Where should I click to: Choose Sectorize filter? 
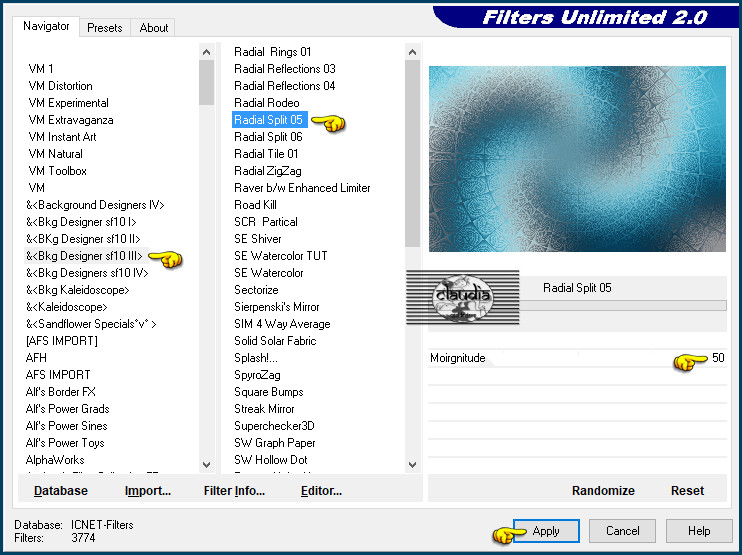click(256, 290)
